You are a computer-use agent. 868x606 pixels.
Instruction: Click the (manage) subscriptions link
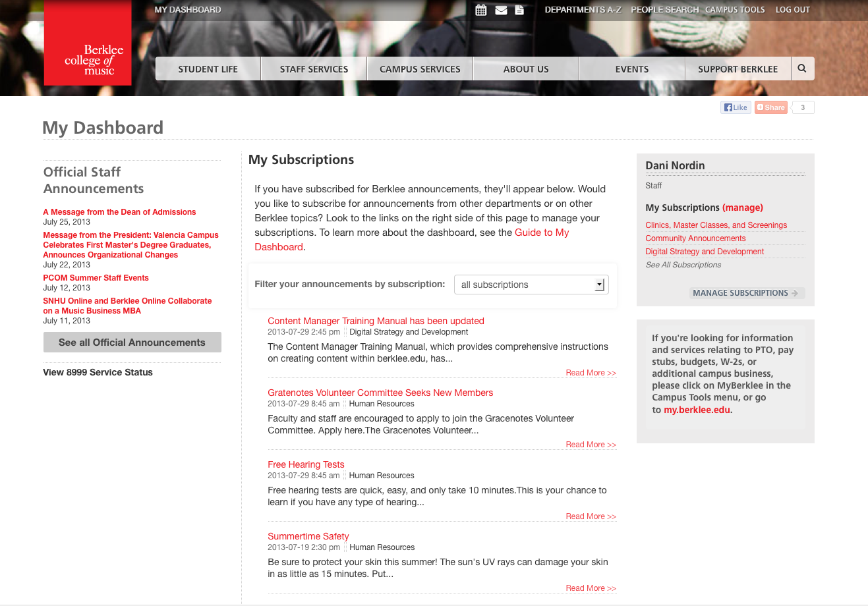[743, 207]
